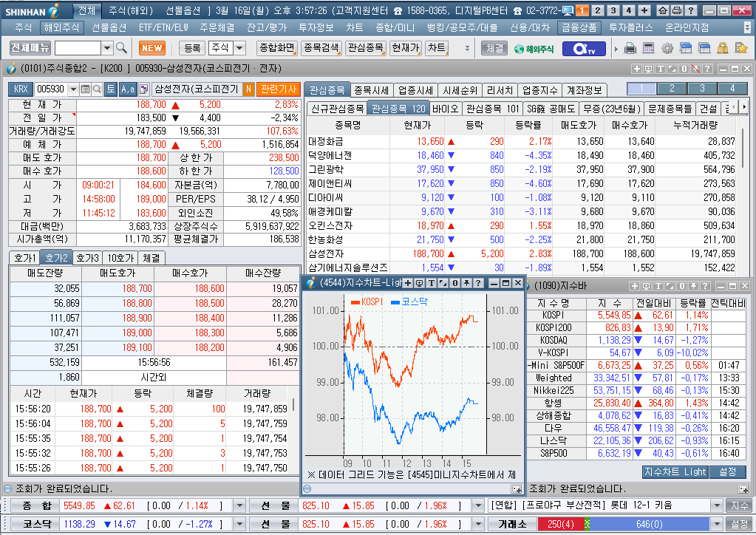Open the news headline ticker dropdown
The height and width of the screenshot is (535, 756).
pos(717,505)
